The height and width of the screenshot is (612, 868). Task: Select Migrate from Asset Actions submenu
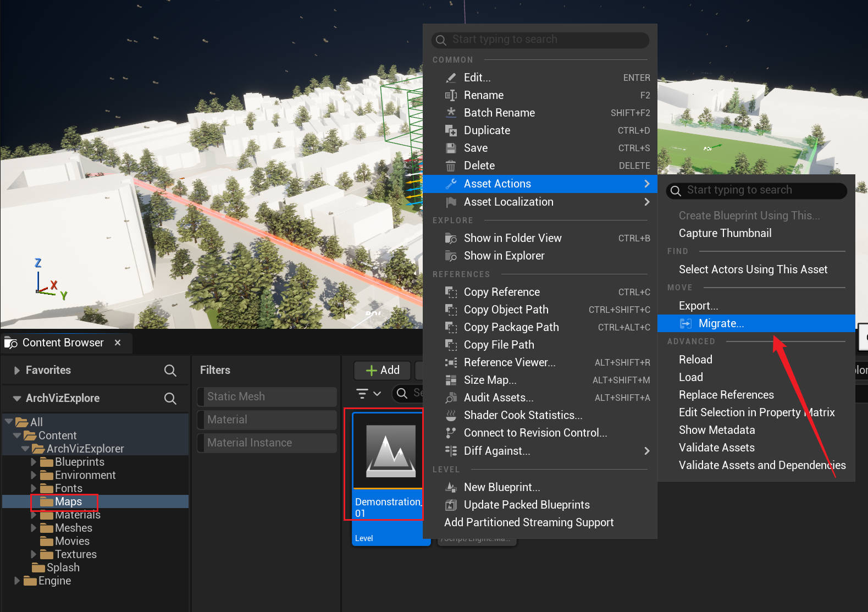click(721, 323)
